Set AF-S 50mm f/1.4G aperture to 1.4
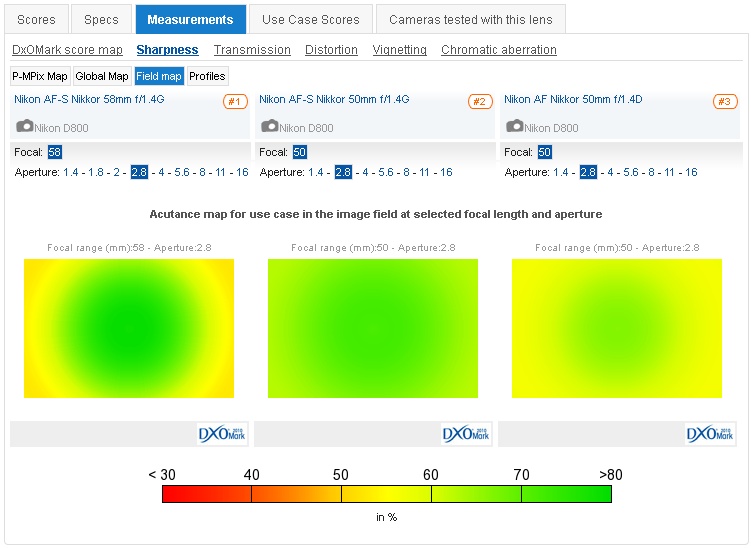751x548 pixels. [x=316, y=172]
